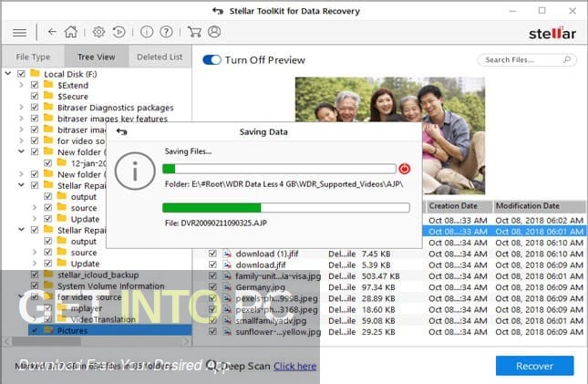The width and height of the screenshot is (588, 384).
Task: Sort by Modification Date column header
Action: point(540,206)
